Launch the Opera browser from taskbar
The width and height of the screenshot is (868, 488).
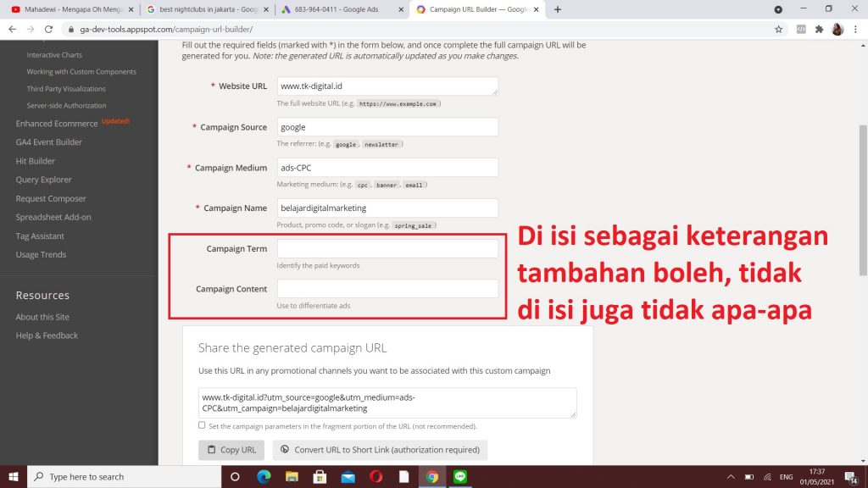pos(376,476)
